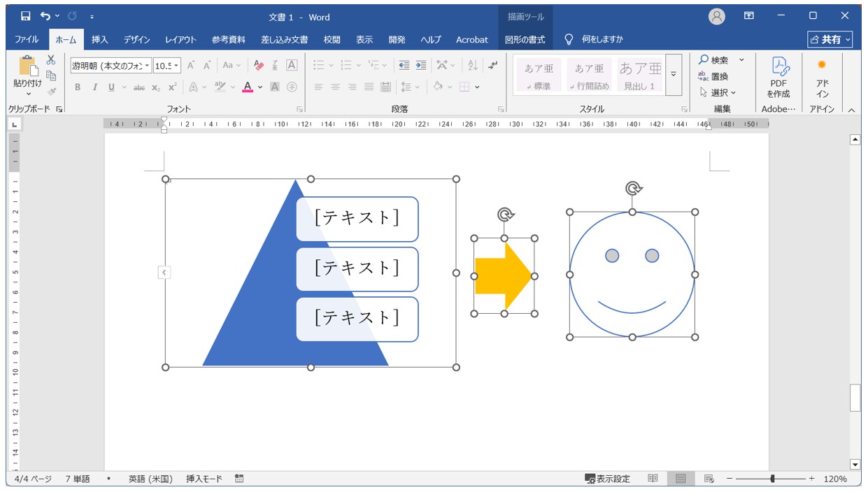Viewport: 868px width, 492px height.
Task: Toggle Strikethrough formatting
Action: (x=138, y=87)
